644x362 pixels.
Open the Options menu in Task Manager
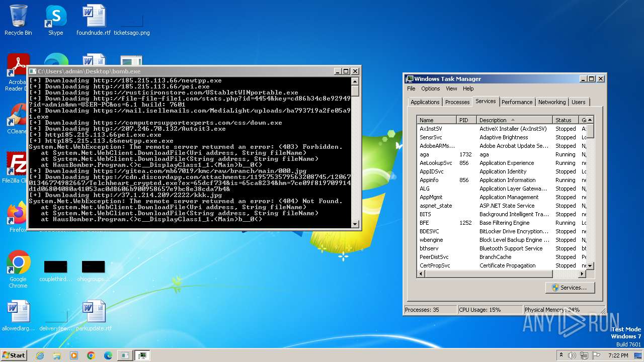[x=430, y=88]
